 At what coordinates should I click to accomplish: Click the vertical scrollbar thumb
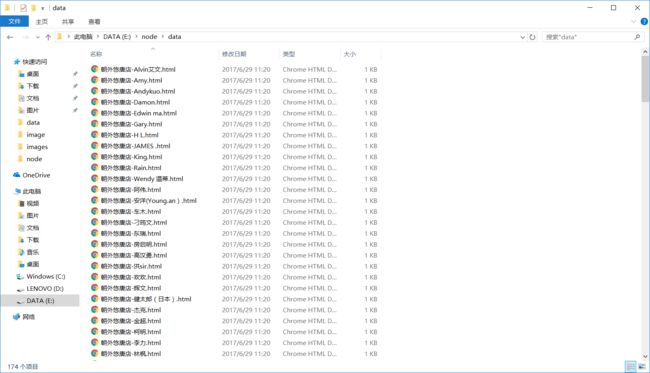pos(645,79)
